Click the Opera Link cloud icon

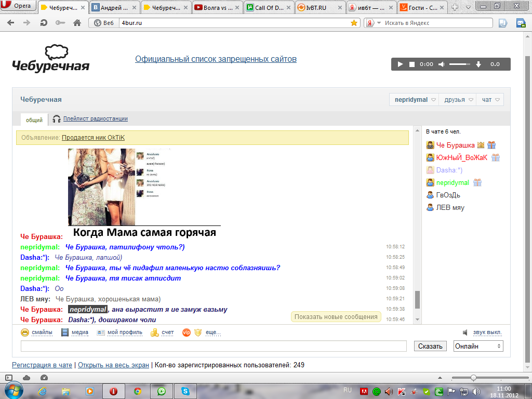26,378
